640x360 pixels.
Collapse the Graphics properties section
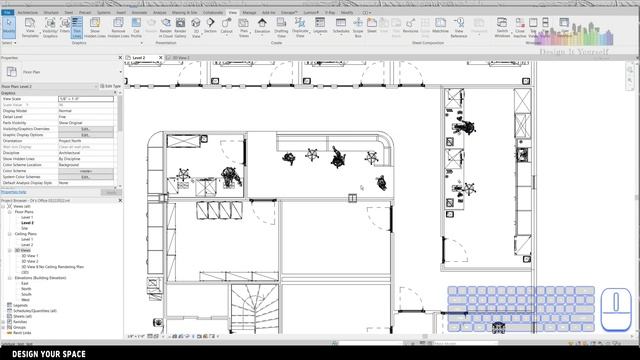tap(115, 93)
